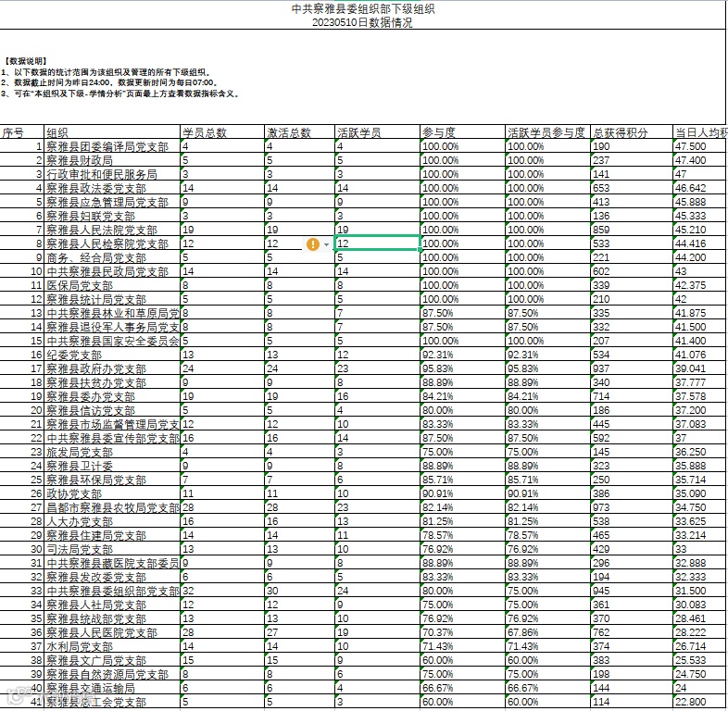This screenshot has width=728, height=711.
Task: Select the daily average cell 46.642
Action: [x=699, y=188]
